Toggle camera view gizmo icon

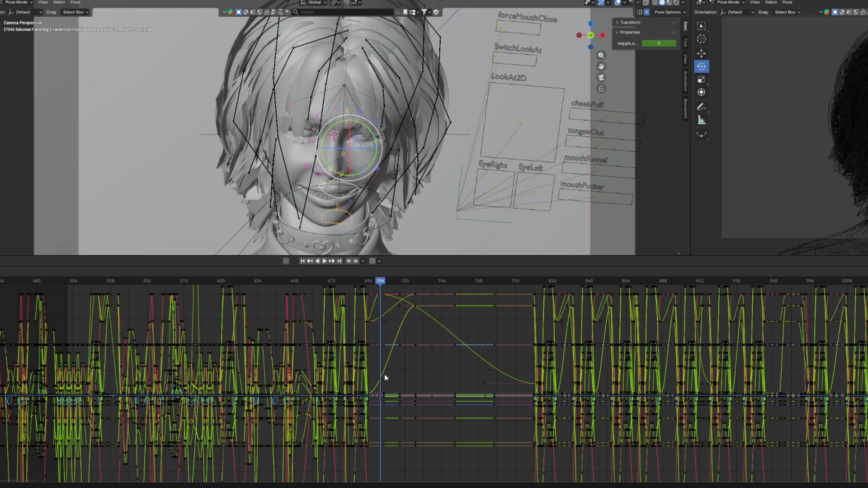(601, 77)
